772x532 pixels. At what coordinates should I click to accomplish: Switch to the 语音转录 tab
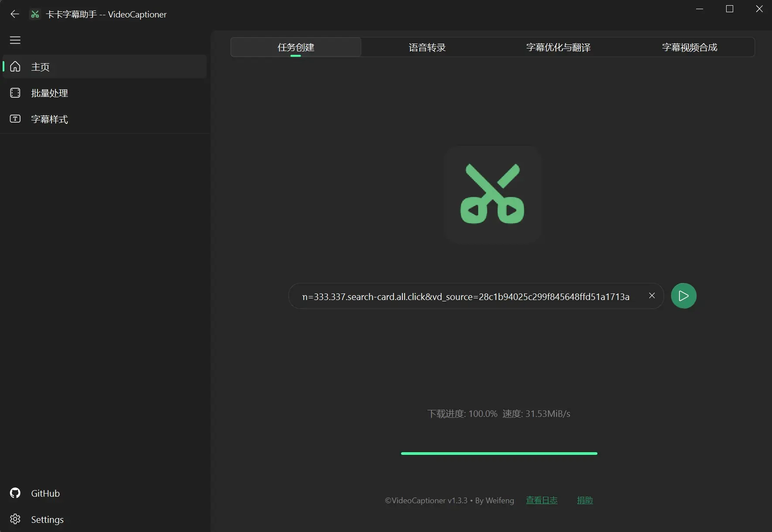(x=427, y=47)
